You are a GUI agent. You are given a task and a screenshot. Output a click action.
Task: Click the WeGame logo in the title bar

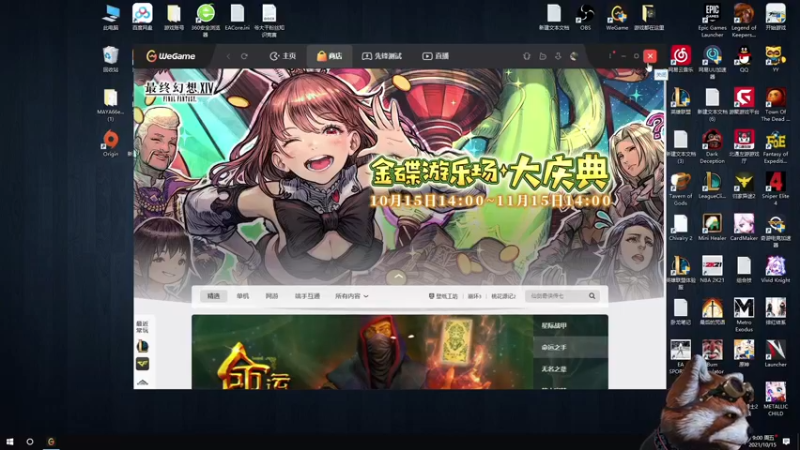170,56
